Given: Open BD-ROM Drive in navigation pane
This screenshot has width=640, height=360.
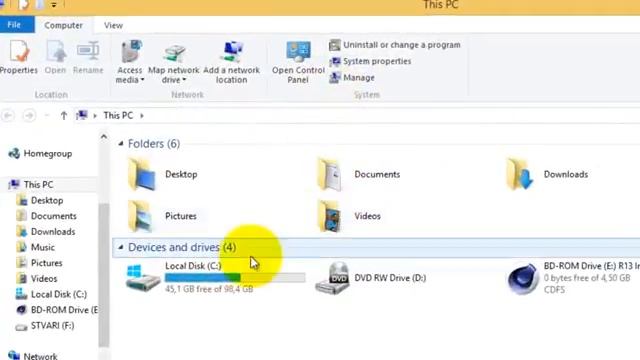Looking at the screenshot, I should click(x=56, y=310).
